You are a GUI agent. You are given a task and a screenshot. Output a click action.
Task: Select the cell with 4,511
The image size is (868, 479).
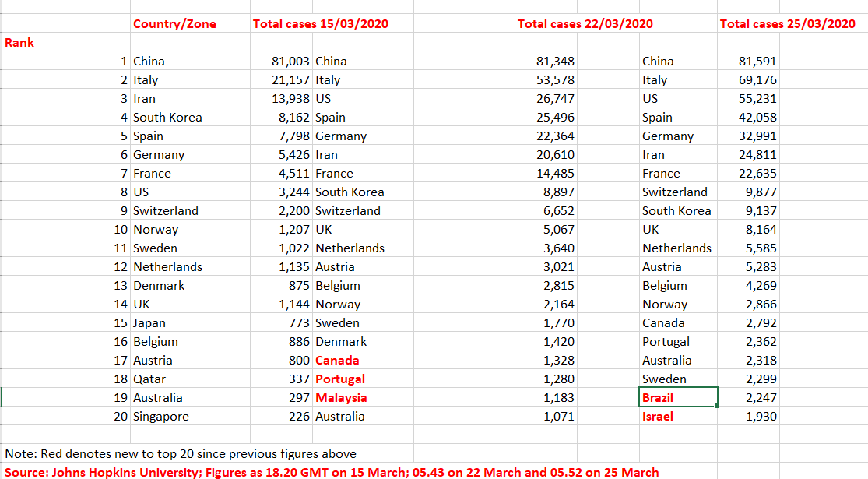click(281, 174)
